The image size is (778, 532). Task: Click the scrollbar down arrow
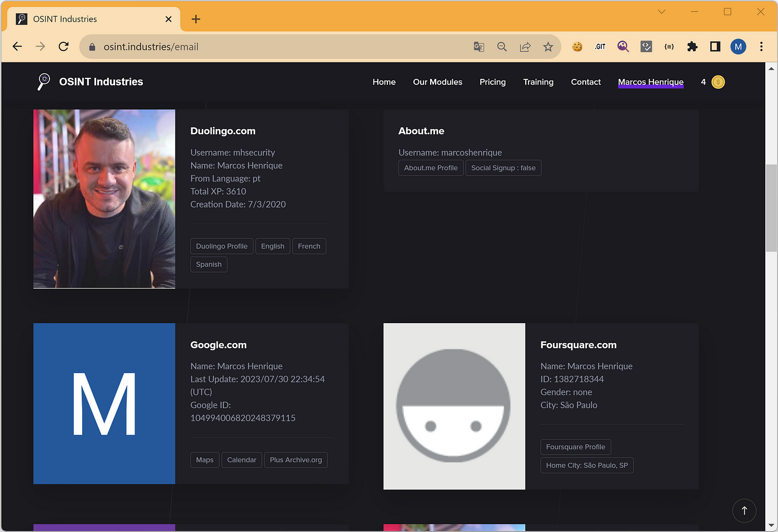coord(771,525)
